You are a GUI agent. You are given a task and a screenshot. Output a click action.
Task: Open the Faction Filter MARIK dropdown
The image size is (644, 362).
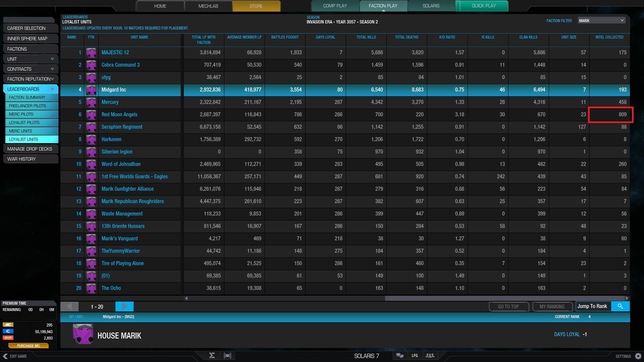(x=601, y=21)
